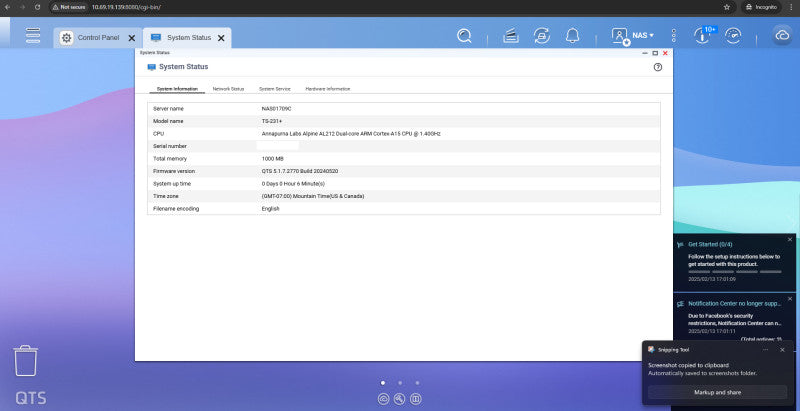Switch to the Hardware Information tab

[x=328, y=89]
